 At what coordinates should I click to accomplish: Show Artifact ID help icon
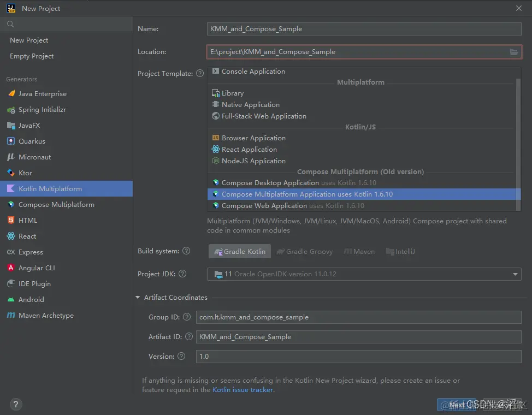[x=189, y=336]
